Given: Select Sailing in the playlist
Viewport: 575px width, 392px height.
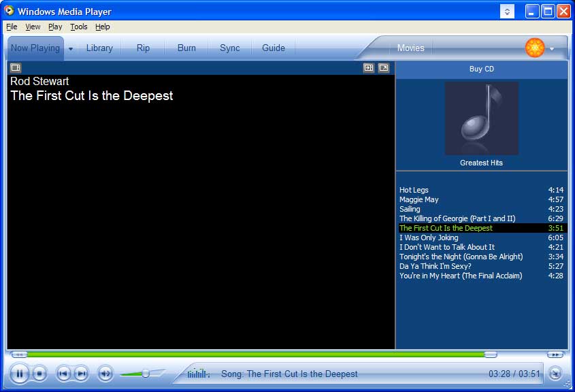Looking at the screenshot, I should [x=482, y=209].
